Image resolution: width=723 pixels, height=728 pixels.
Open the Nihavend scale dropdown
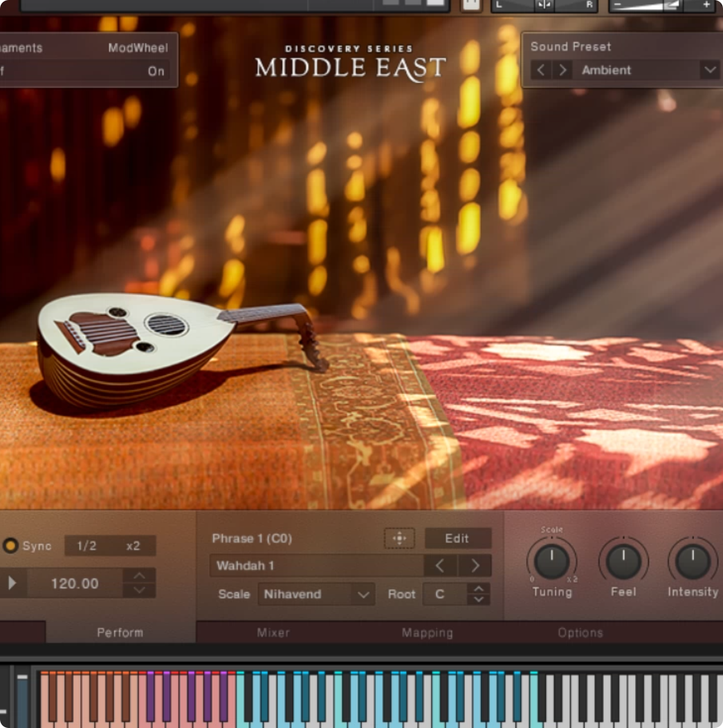click(316, 594)
